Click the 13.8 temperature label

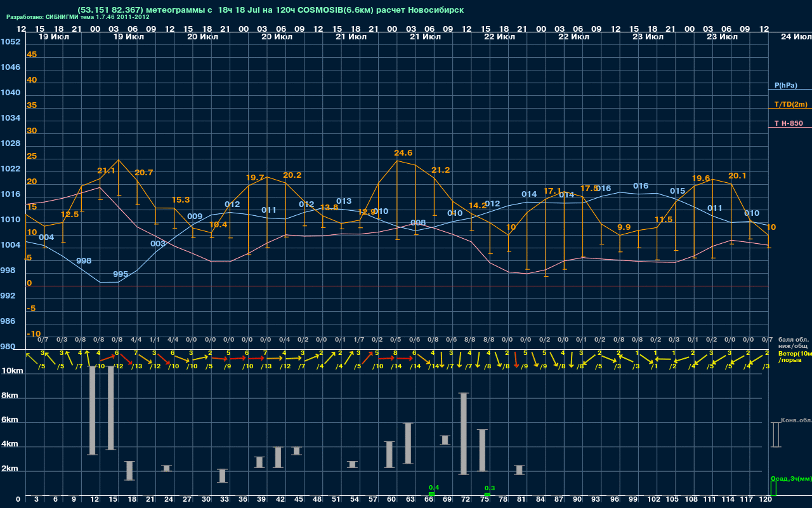pyautogui.click(x=329, y=208)
